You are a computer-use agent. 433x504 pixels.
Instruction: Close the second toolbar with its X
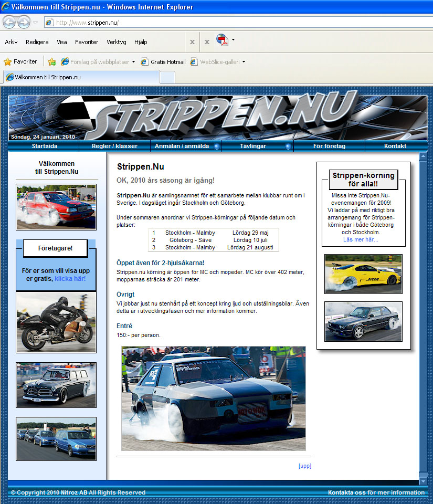(207, 42)
